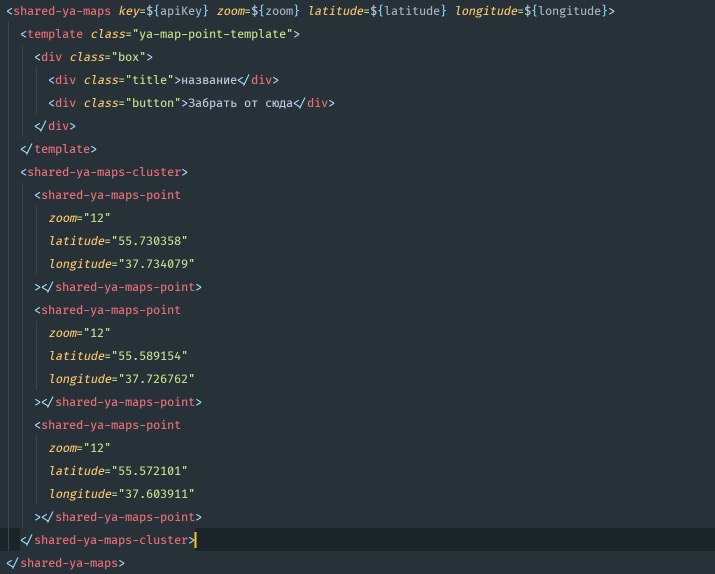Click the longitude=${longitude} attribute
Screen dimensions: 715x574
531,11
